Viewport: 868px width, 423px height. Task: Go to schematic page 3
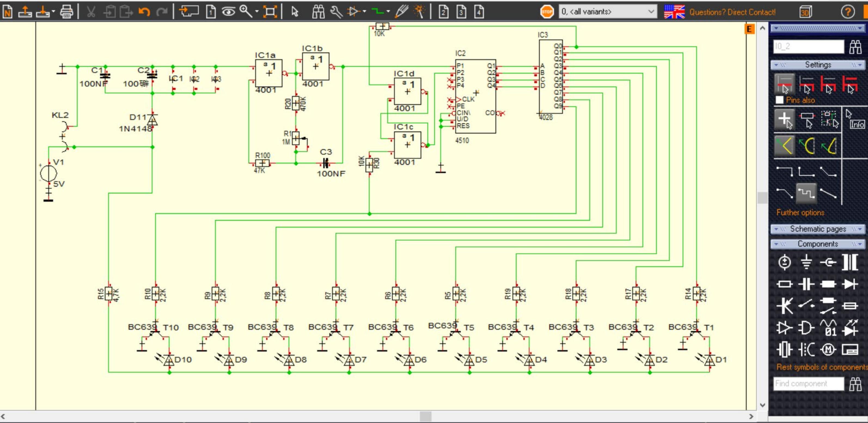click(461, 12)
